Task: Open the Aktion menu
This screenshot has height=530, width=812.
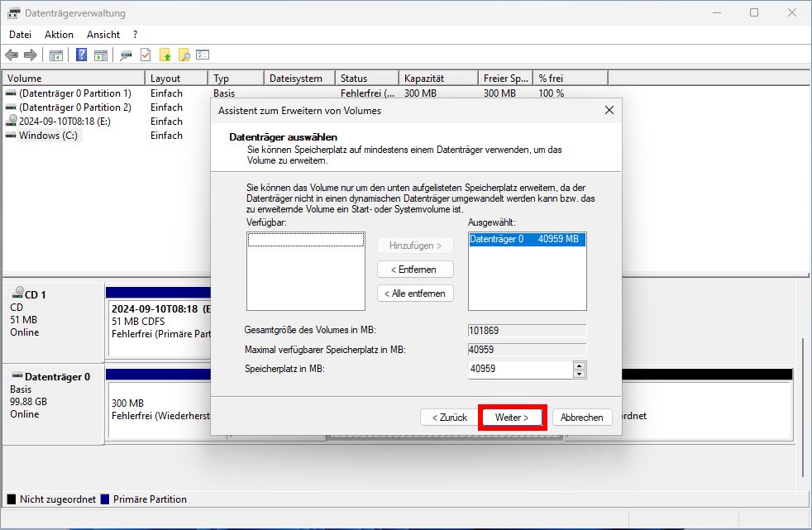Action: pos(59,35)
